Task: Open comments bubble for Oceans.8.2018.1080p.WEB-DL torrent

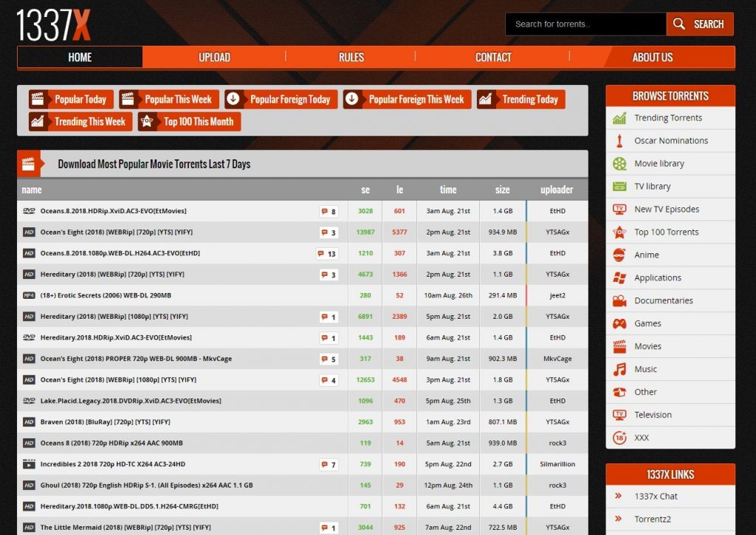Action: click(326, 254)
